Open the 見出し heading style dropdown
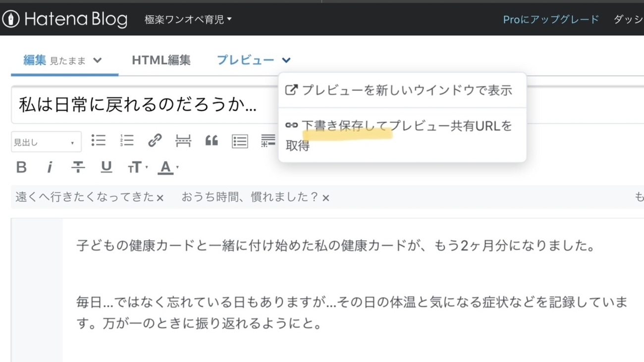This screenshot has width=644, height=362. 46,142
